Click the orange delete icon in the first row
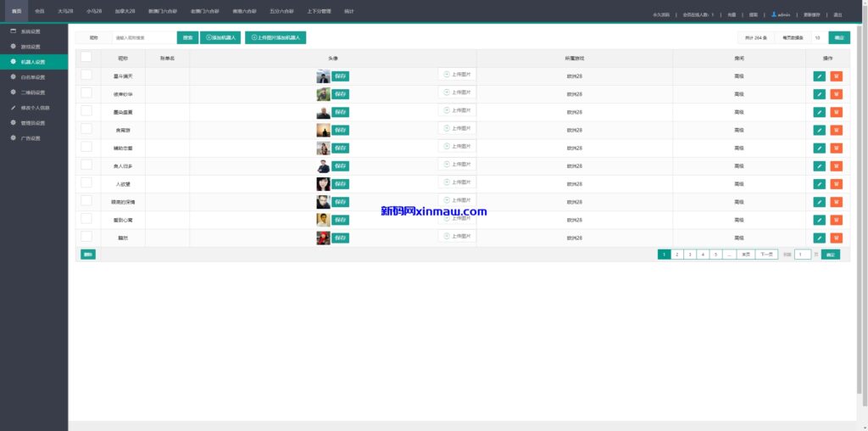The width and height of the screenshot is (868, 431). pos(837,76)
